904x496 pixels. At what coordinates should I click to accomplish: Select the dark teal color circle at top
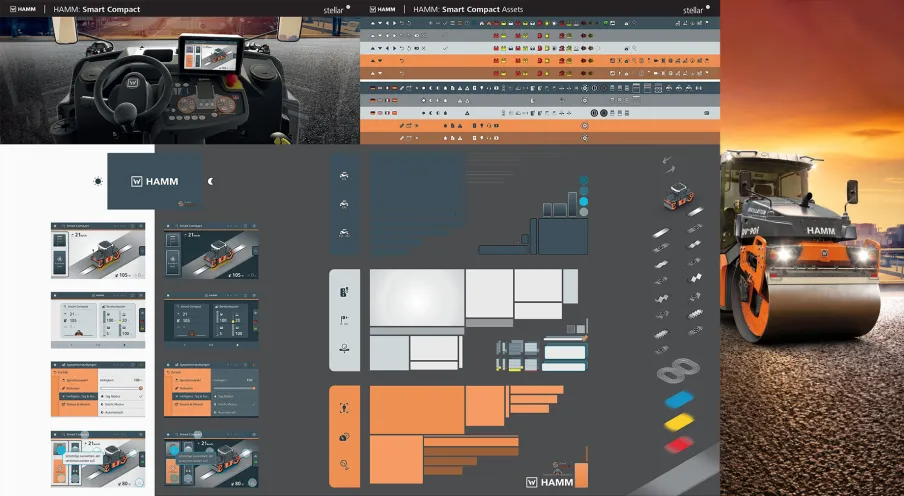pos(583,180)
